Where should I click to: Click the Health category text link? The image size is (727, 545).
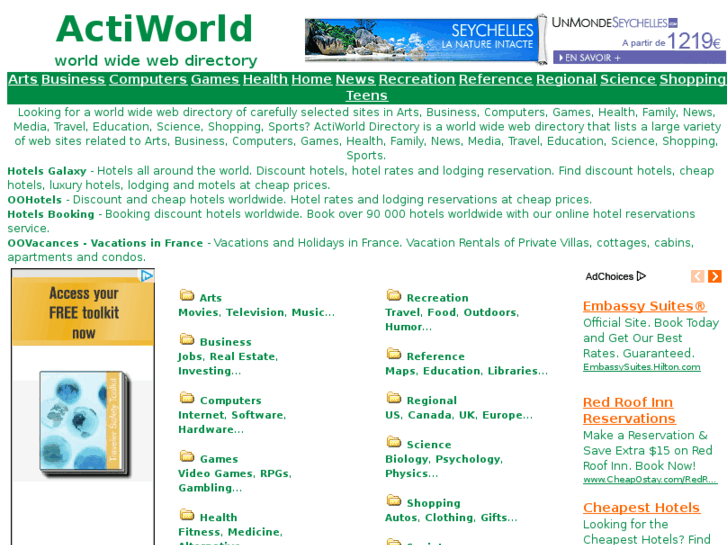coord(218,517)
